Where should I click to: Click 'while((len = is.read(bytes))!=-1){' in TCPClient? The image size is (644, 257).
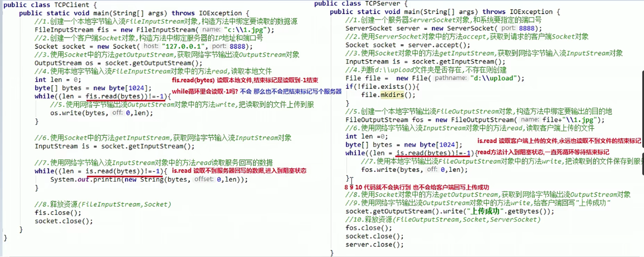[x=101, y=171]
